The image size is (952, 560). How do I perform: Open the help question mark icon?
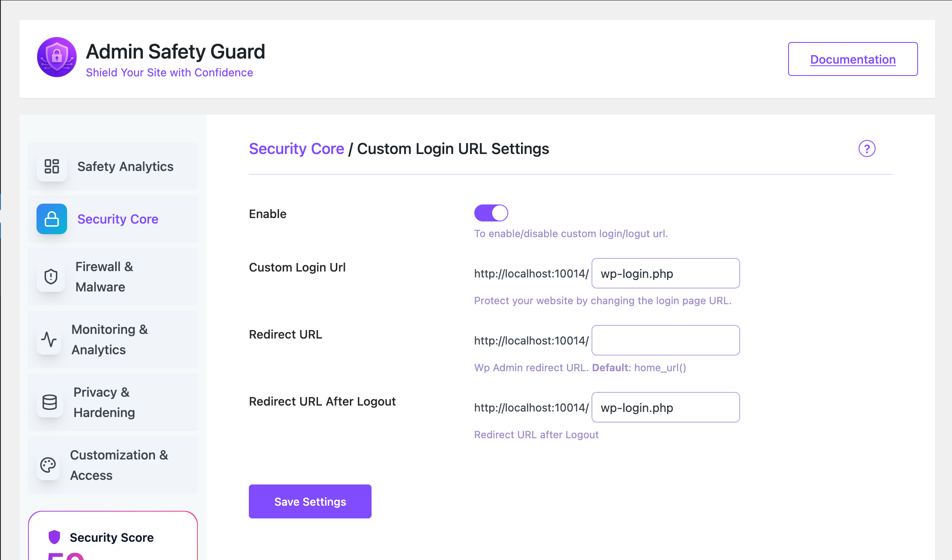tap(867, 149)
